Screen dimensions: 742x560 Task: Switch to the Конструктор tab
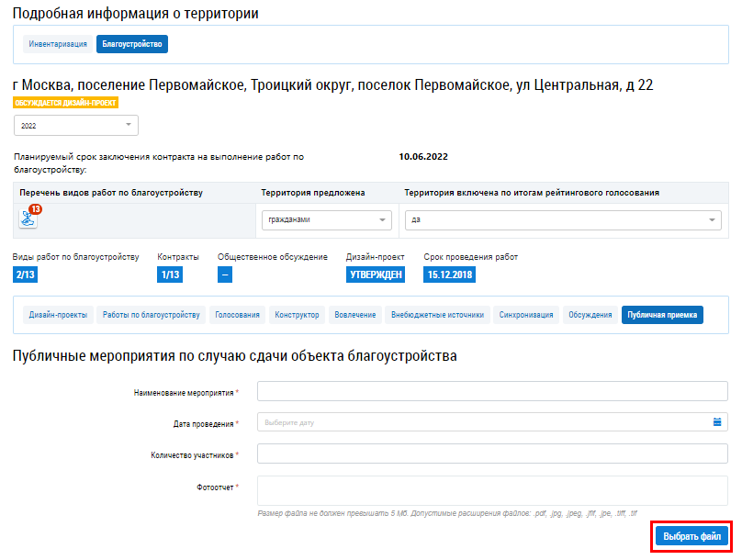click(298, 315)
